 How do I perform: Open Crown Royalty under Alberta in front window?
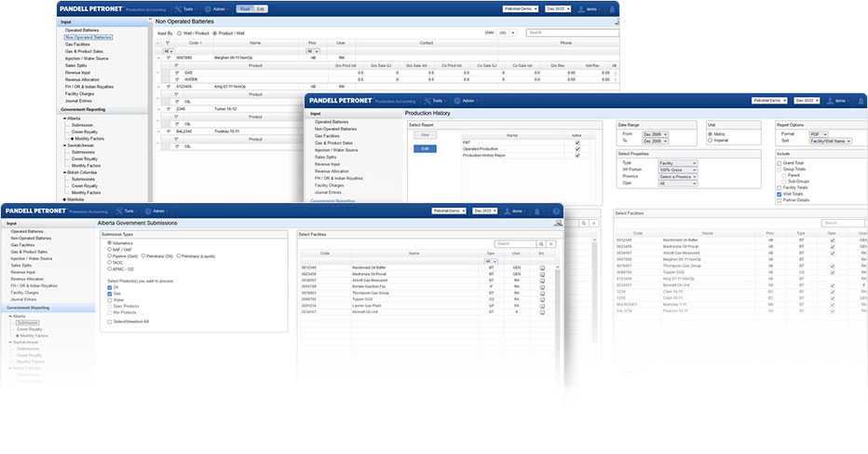[30, 329]
